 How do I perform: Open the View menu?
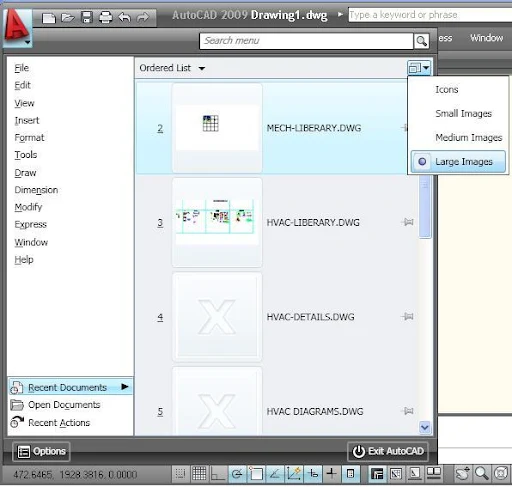24,103
